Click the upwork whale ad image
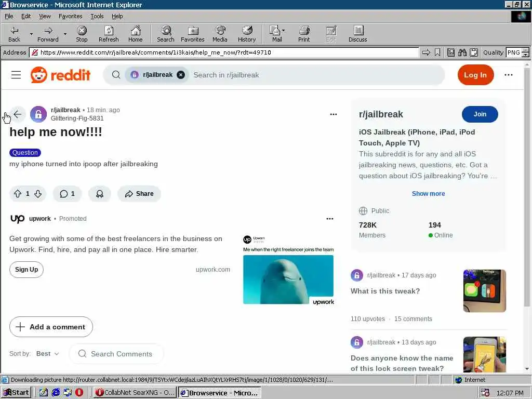This screenshot has width=532, height=399. pyautogui.click(x=288, y=280)
